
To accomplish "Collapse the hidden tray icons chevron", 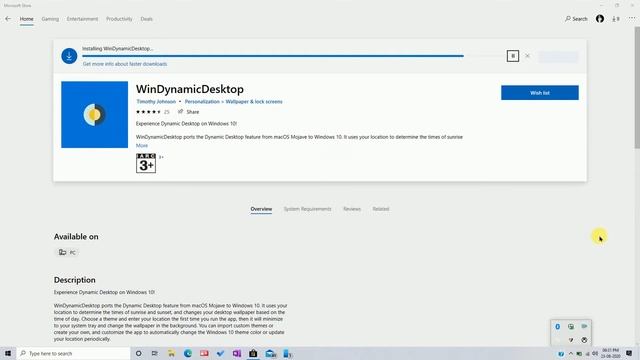I will (x=571, y=353).
